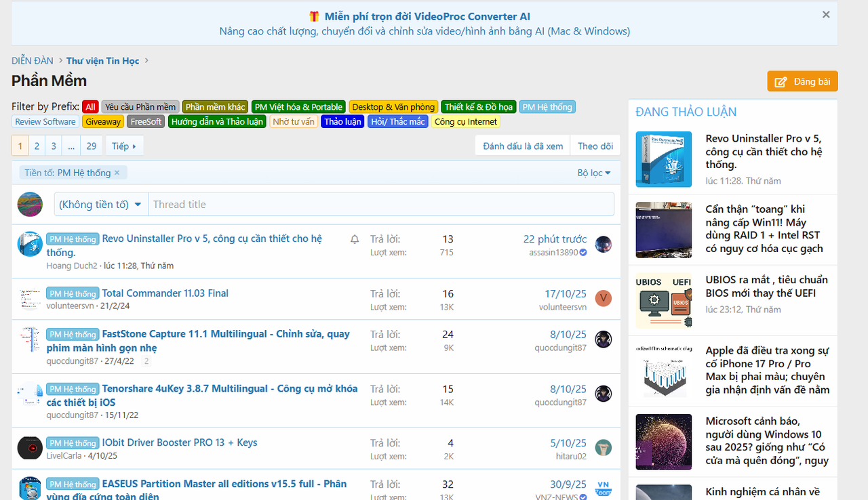868x500 pixels.
Task: Choose the blue Thảo luận prefix
Action: 342,122
